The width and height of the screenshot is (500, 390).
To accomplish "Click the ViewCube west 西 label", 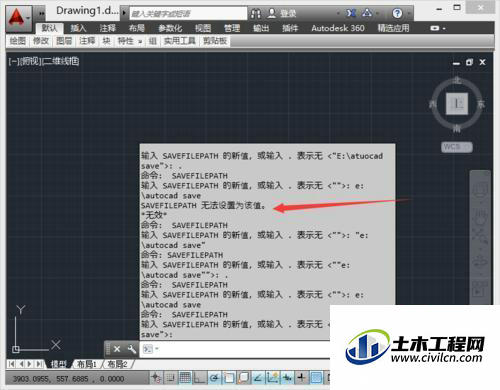I will (x=433, y=104).
